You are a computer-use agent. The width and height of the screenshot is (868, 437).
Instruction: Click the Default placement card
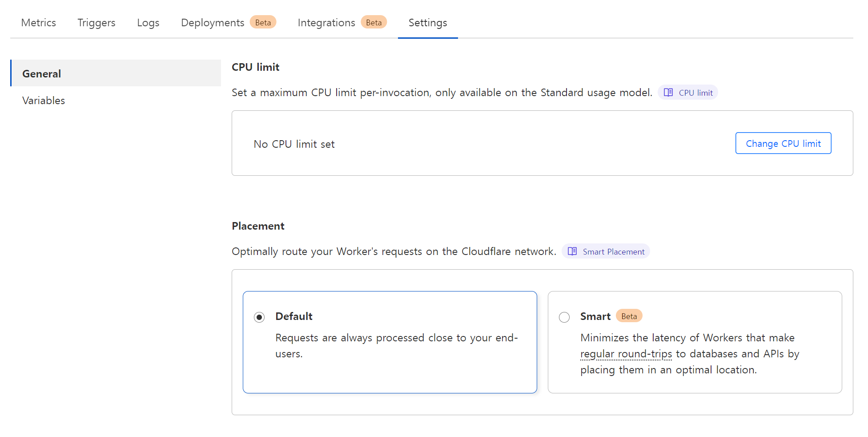click(390, 342)
